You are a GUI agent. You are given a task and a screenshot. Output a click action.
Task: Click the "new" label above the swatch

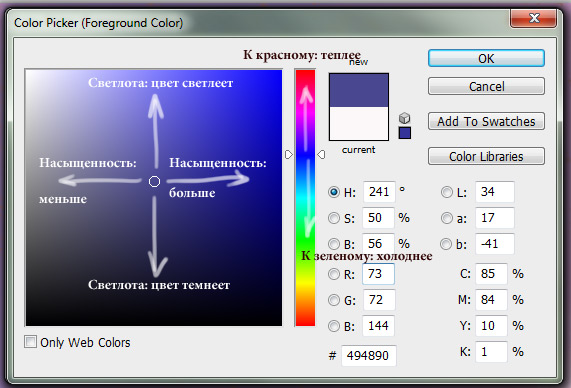(359, 62)
